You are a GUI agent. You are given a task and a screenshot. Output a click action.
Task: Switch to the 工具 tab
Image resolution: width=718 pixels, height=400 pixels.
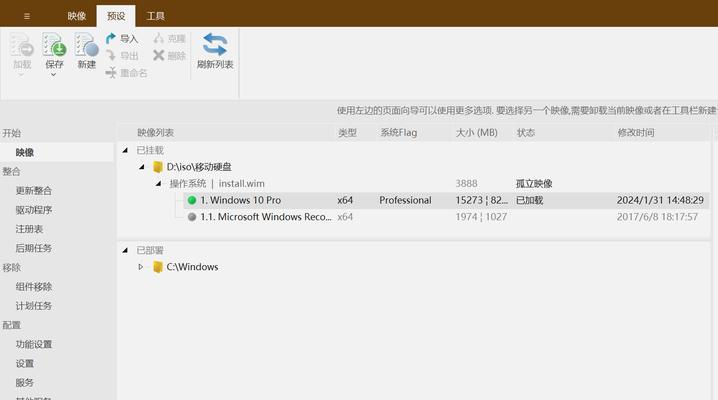point(155,16)
